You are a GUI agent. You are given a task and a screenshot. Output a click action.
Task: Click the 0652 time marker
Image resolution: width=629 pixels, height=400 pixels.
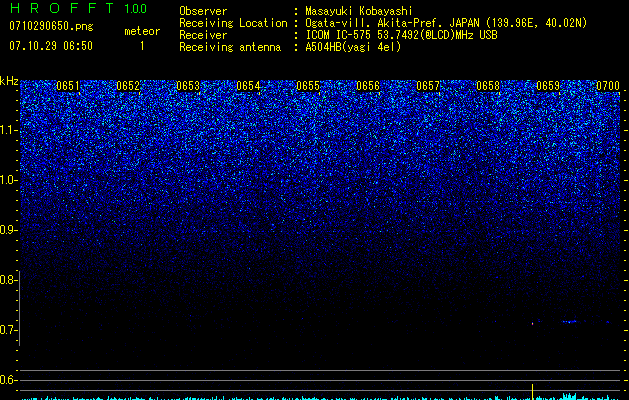pyautogui.click(x=128, y=86)
